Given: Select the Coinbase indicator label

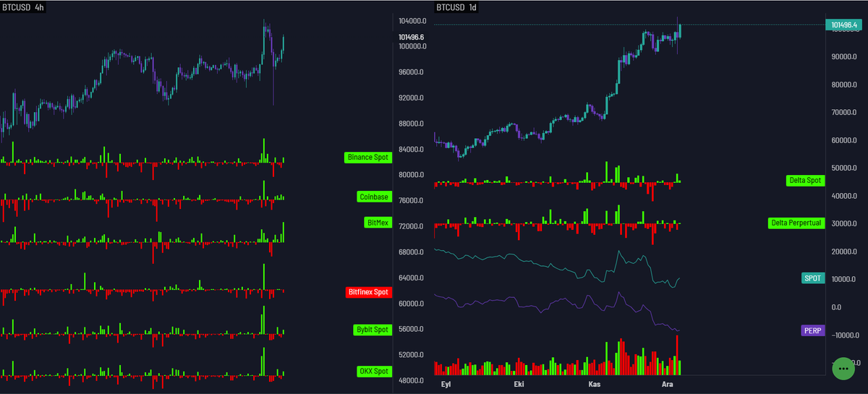Looking at the screenshot, I should 375,197.
